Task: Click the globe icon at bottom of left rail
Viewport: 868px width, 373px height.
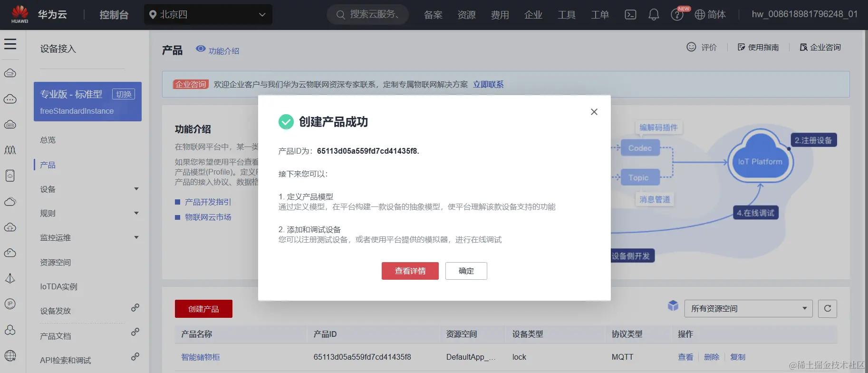Action: tap(10, 355)
